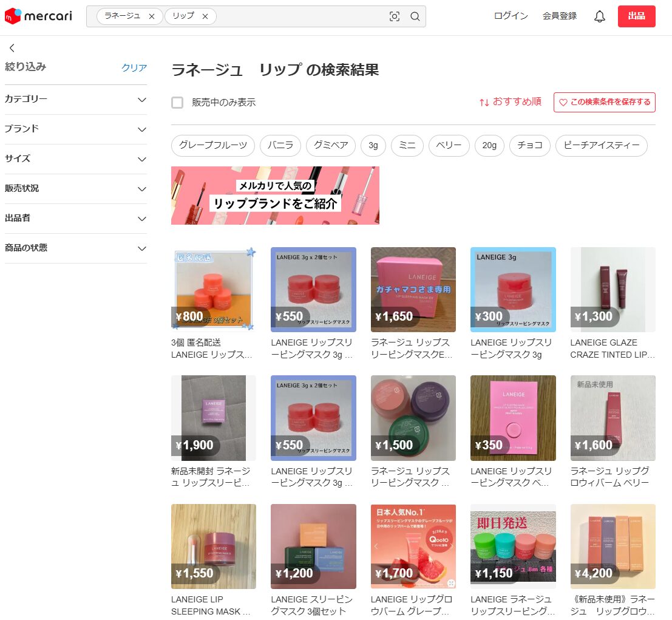Image resolution: width=672 pixels, height=620 pixels.
Task: Open the おすすめ順 sort dropdown
Action: [511, 101]
